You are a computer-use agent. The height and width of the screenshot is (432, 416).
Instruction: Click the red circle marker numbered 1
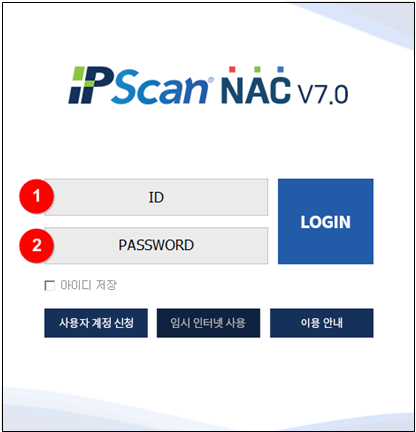pyautogui.click(x=36, y=196)
